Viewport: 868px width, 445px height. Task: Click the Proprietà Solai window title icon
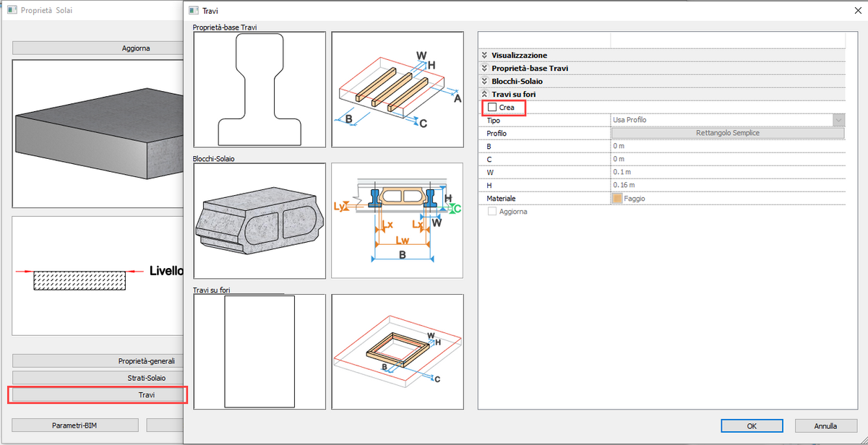tap(12, 11)
